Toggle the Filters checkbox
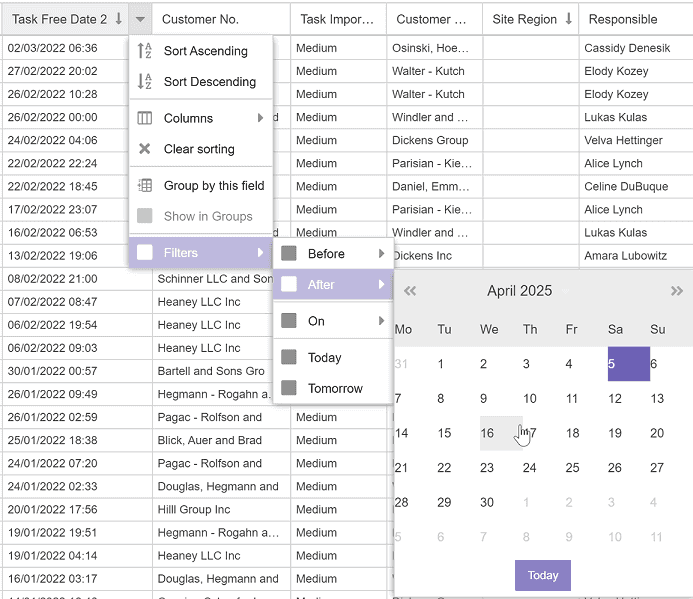Image resolution: width=693 pixels, height=599 pixels. [x=145, y=252]
